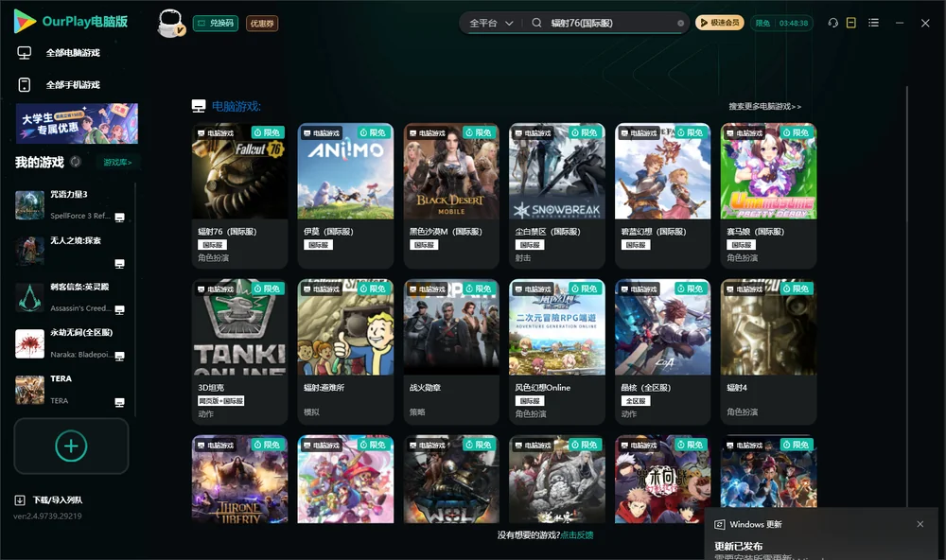Screen dimensions: 946x560
Task: Open the list menu icon in title bar
Action: (x=873, y=23)
